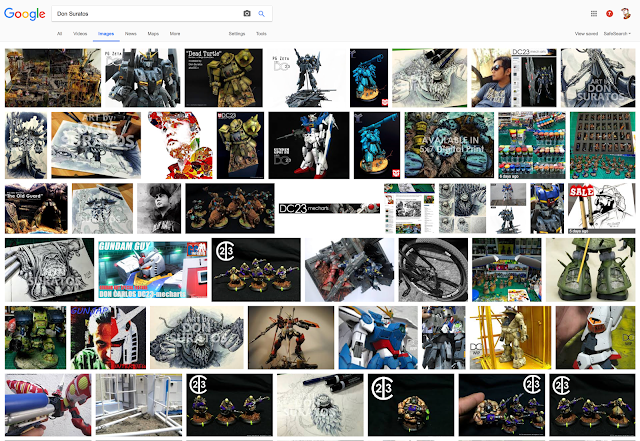The height and width of the screenshot is (441, 640).
Task: Open the green Zaku legs image
Action: click(x=591, y=270)
